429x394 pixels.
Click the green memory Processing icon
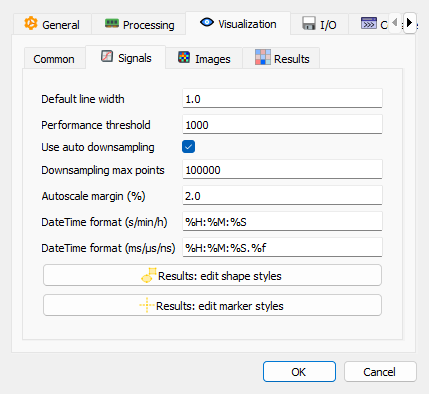click(x=112, y=23)
